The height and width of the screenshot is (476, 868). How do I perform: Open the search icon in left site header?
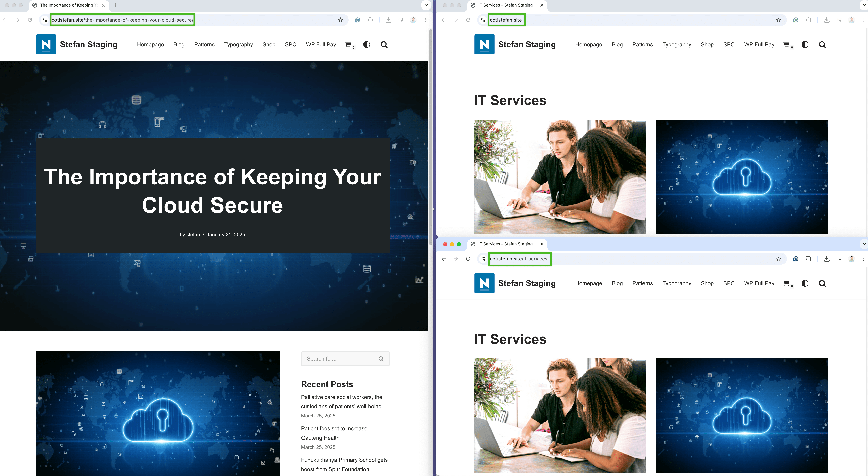click(384, 45)
